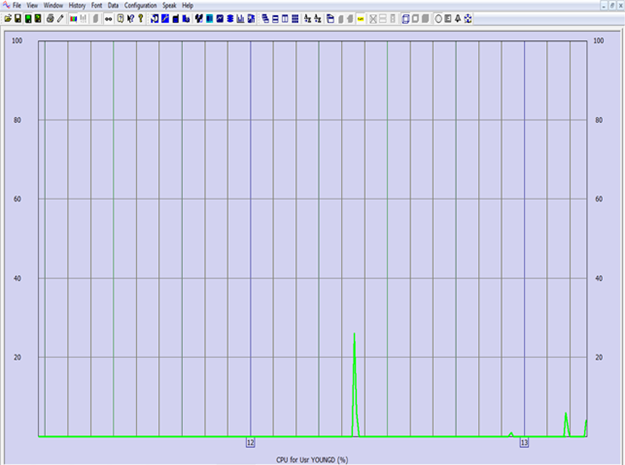
Task: Open the Speak menu
Action: click(169, 5)
